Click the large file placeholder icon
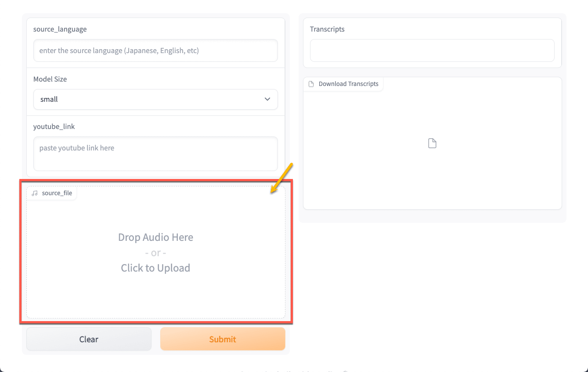This screenshot has width=588, height=372. click(432, 143)
